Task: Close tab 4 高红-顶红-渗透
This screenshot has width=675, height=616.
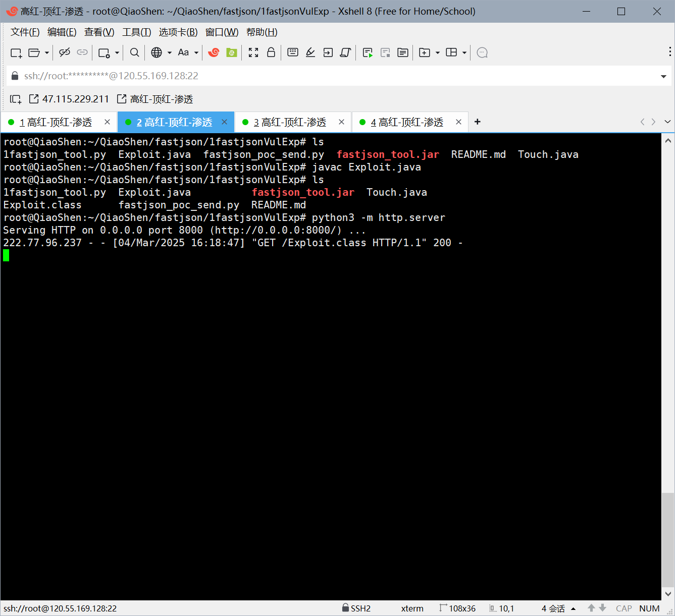Action: 458,122
